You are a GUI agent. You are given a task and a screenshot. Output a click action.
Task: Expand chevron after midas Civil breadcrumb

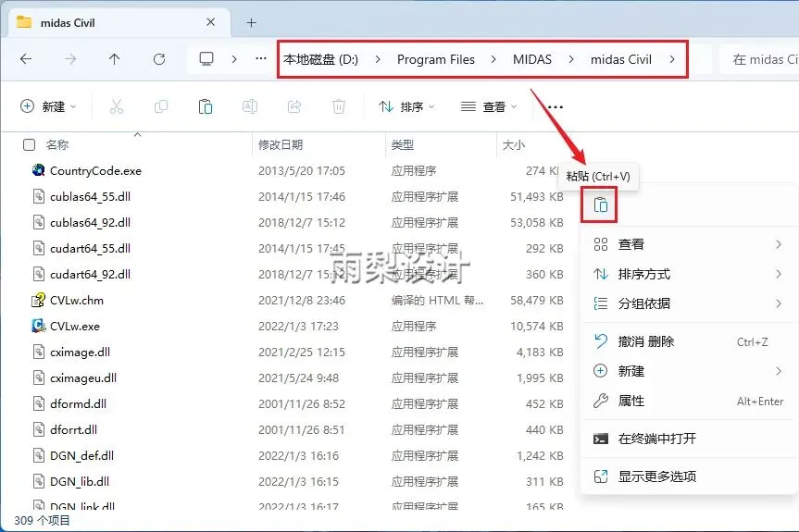(672, 59)
